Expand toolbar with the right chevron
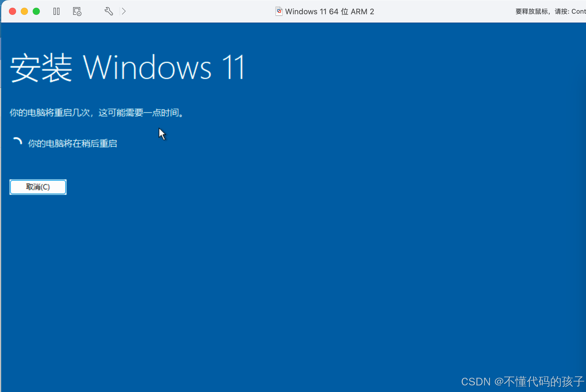 (x=124, y=11)
